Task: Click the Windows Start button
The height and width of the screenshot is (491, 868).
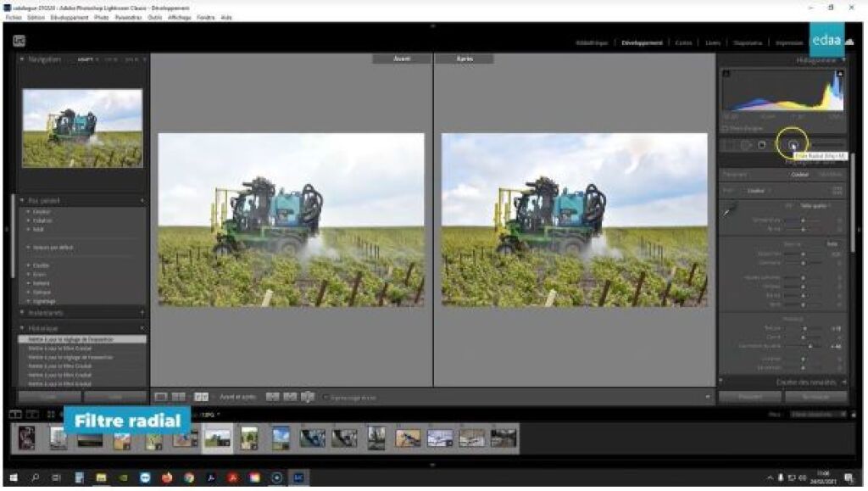Action: tap(13, 477)
